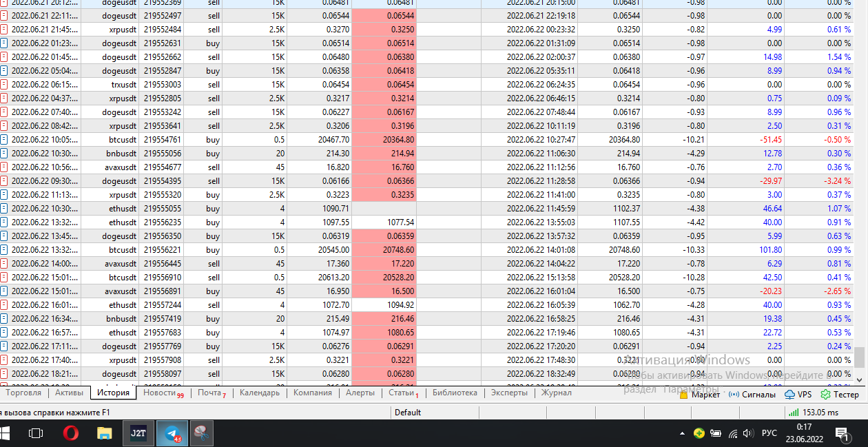The width and height of the screenshot is (868, 447).
Task: Open the Почта tab
Action: [x=211, y=393]
